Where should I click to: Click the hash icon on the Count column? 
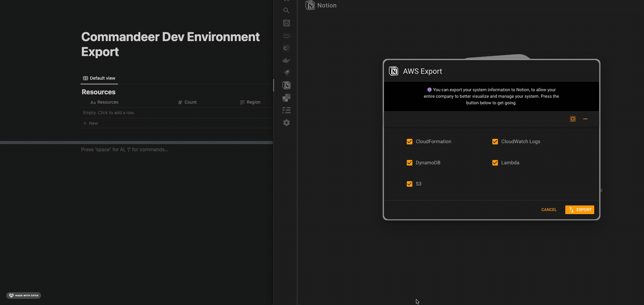(180, 102)
